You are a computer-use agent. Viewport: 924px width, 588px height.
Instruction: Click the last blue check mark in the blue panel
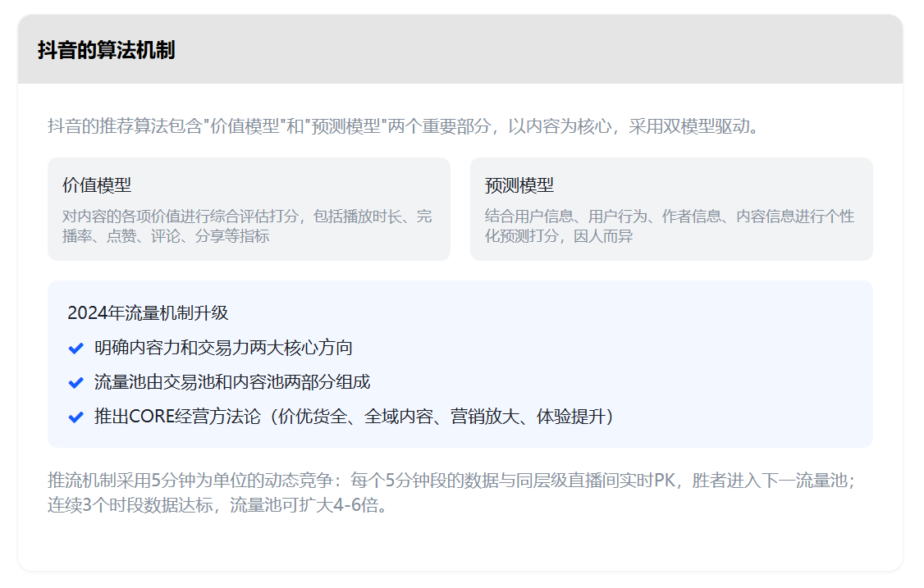[78, 416]
